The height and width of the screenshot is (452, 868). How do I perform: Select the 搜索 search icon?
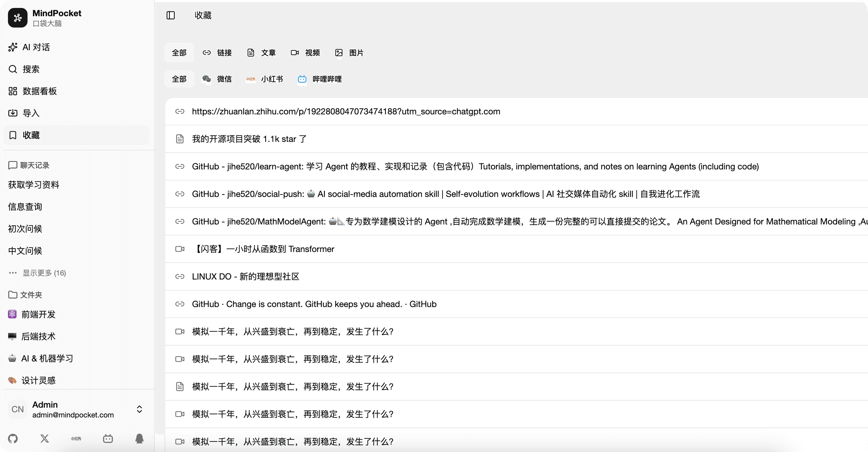[13, 69]
